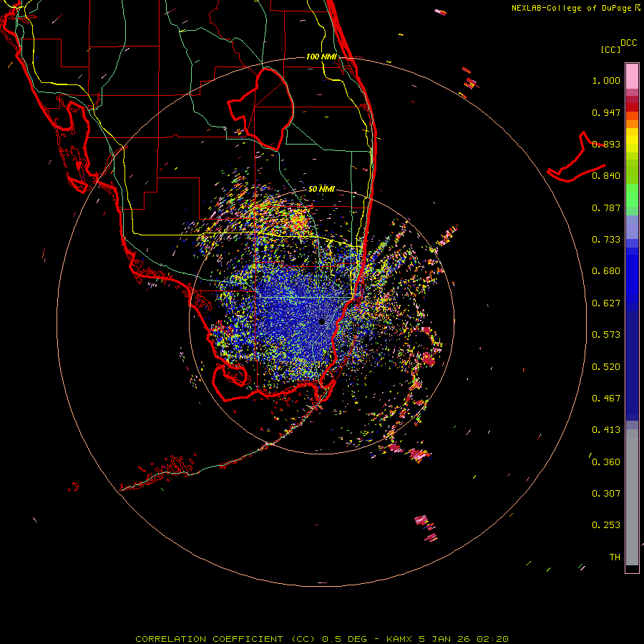The width and height of the screenshot is (644, 644).
Task: Select the 0.733 legend value
Action: coord(606,240)
